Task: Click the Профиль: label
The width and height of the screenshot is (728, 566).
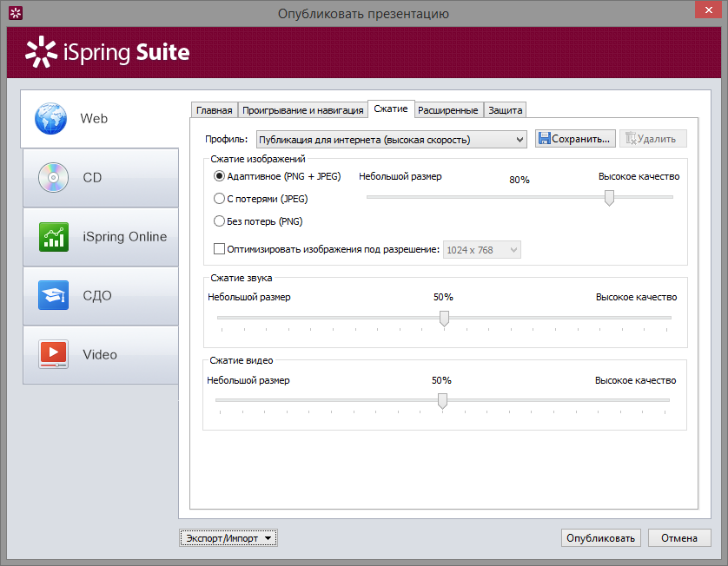Action: [226, 139]
